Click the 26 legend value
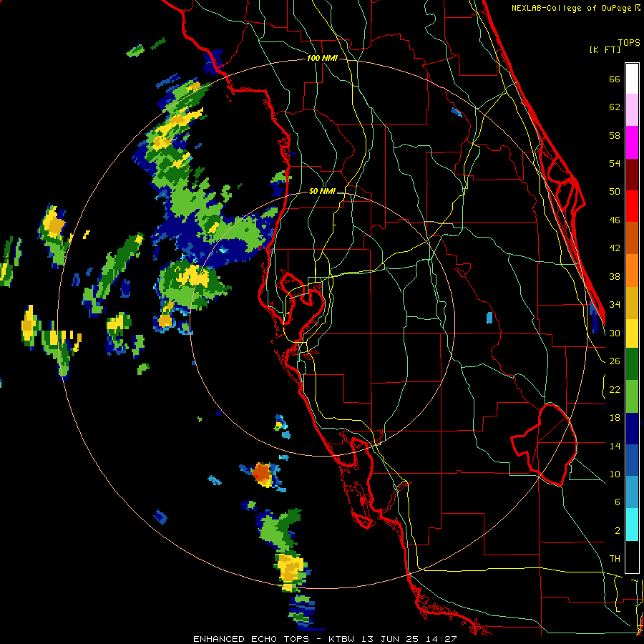This screenshot has width=644, height=644. tap(615, 361)
